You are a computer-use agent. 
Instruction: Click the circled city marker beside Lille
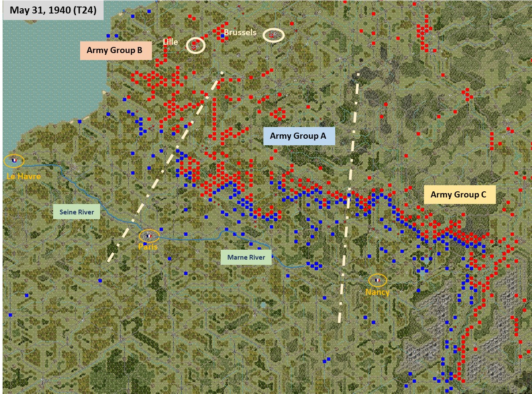[195, 45]
